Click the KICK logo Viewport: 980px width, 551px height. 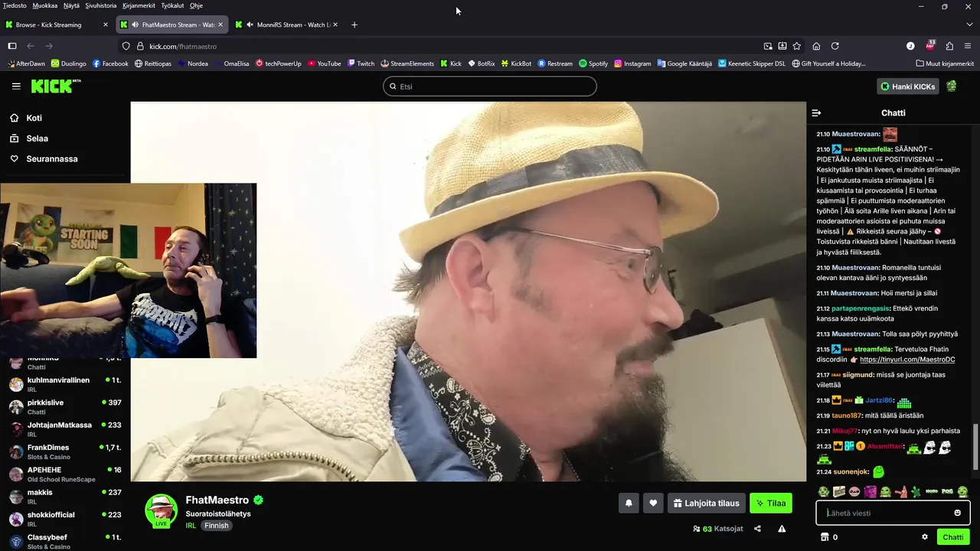[55, 86]
